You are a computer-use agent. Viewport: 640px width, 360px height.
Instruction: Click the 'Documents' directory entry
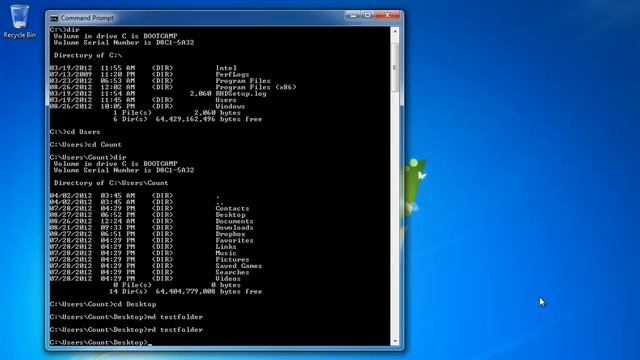point(234,221)
